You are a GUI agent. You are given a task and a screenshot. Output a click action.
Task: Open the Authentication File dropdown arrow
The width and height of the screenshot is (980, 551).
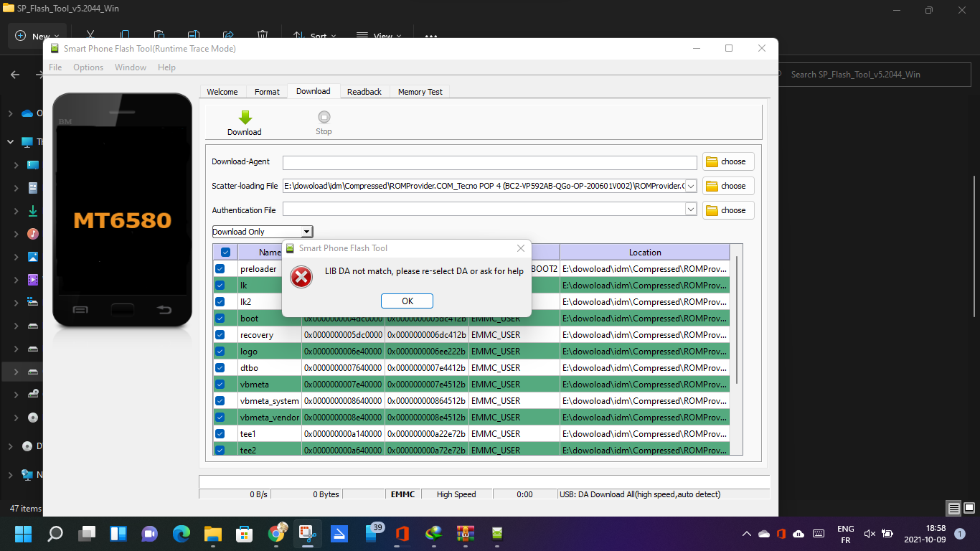(x=691, y=209)
